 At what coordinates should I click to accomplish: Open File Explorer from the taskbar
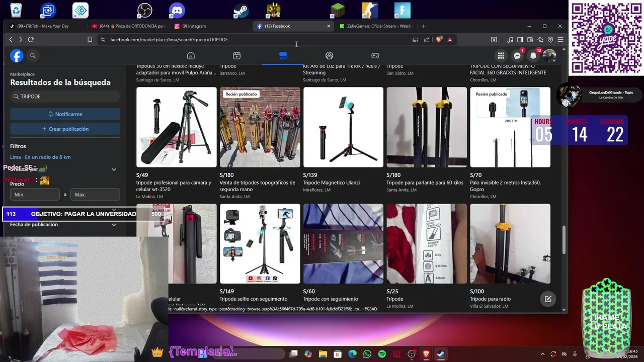(x=323, y=354)
